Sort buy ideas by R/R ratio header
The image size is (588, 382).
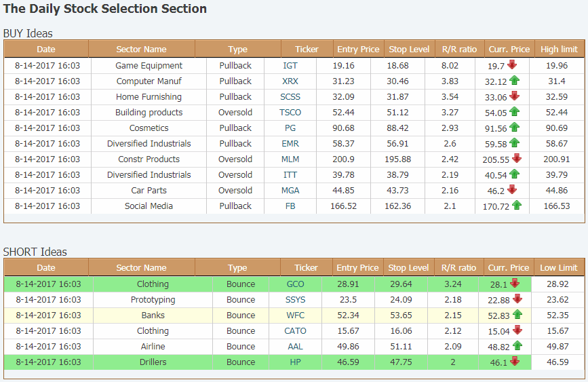point(459,49)
